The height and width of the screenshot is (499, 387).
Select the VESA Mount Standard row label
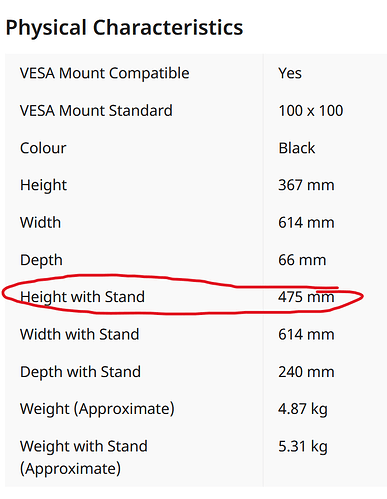[x=96, y=111]
